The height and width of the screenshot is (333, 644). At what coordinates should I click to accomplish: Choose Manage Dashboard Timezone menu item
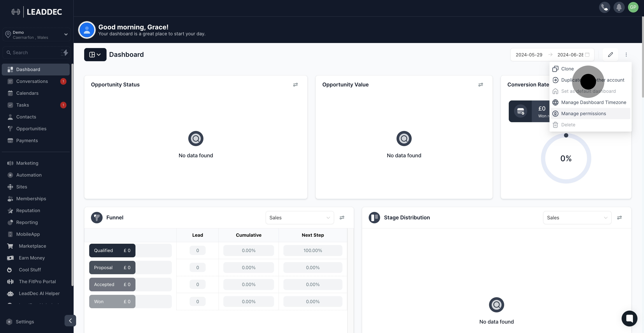click(590, 102)
